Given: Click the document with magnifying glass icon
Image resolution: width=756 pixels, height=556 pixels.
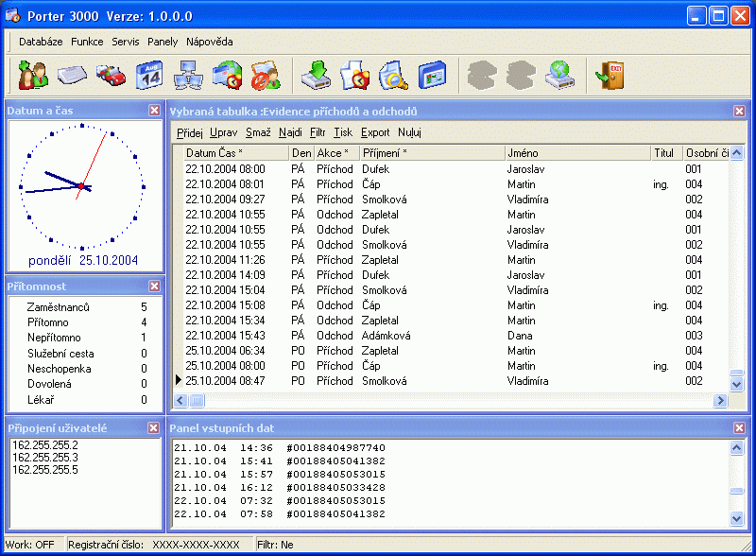Looking at the screenshot, I should coord(393,76).
